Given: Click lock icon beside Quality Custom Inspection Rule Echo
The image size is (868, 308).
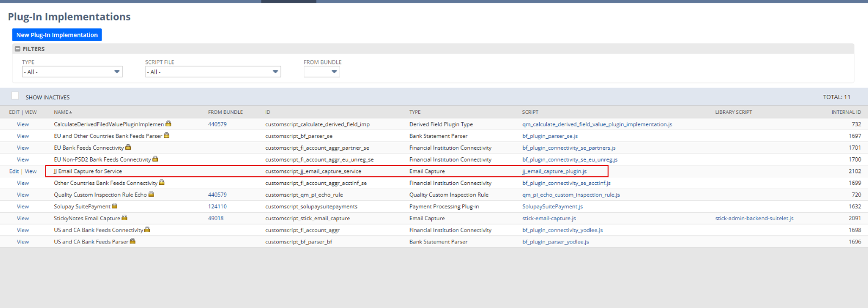Looking at the screenshot, I should pos(151,194).
